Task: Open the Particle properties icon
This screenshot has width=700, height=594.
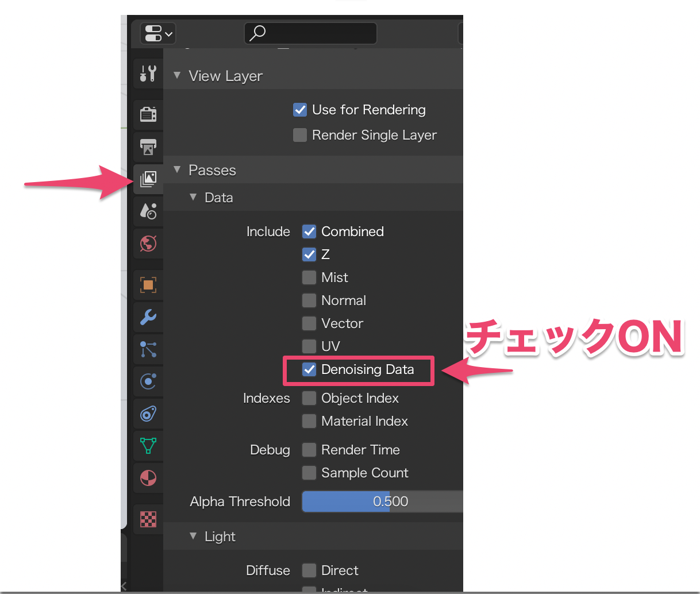Action: [x=148, y=349]
